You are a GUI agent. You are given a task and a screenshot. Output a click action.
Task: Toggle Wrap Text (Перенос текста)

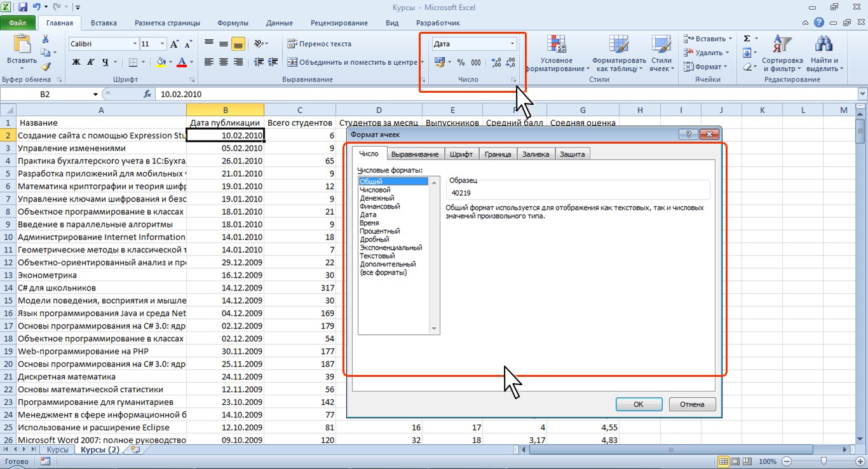tap(320, 44)
